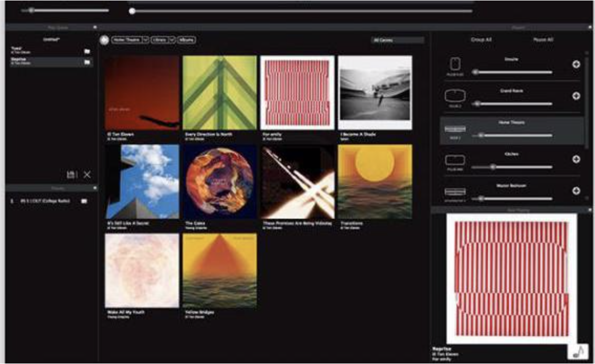Click the Kitchen volume slider

point(512,167)
